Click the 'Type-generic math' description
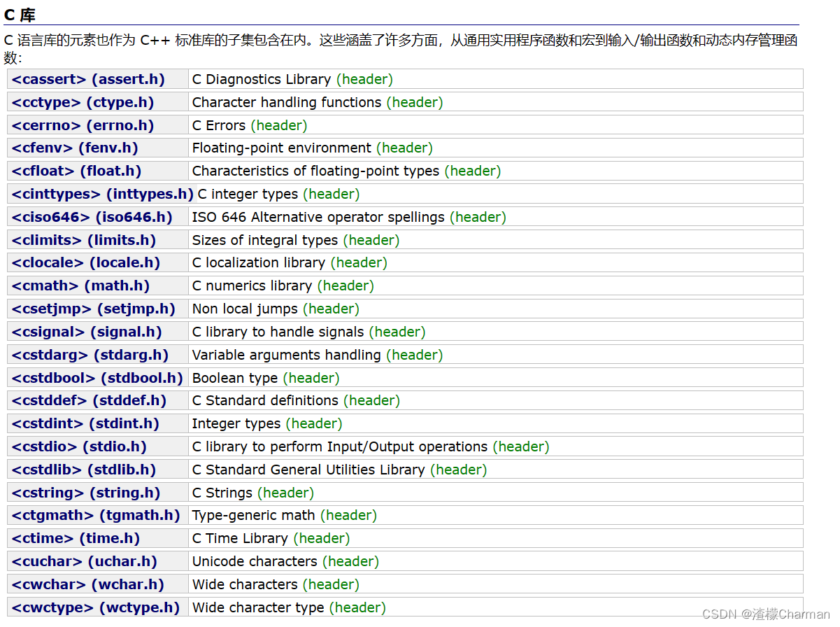The width and height of the screenshot is (840, 627). [x=254, y=515]
